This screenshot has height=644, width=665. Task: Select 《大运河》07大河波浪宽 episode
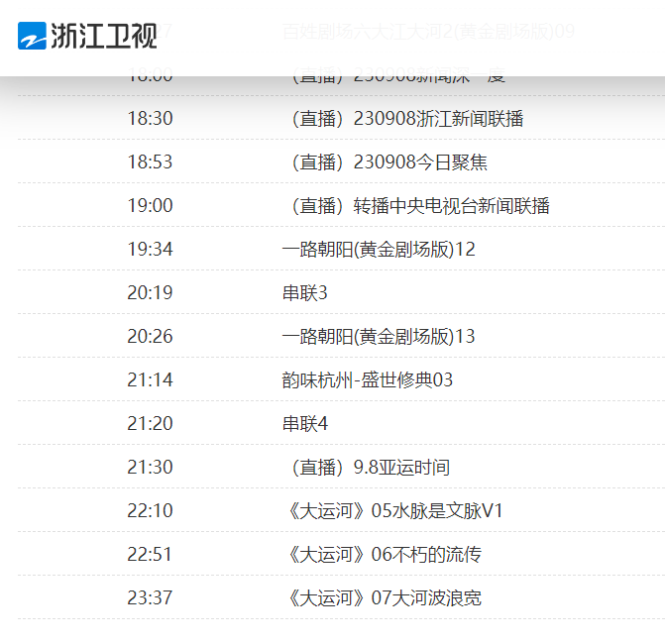[383, 598]
